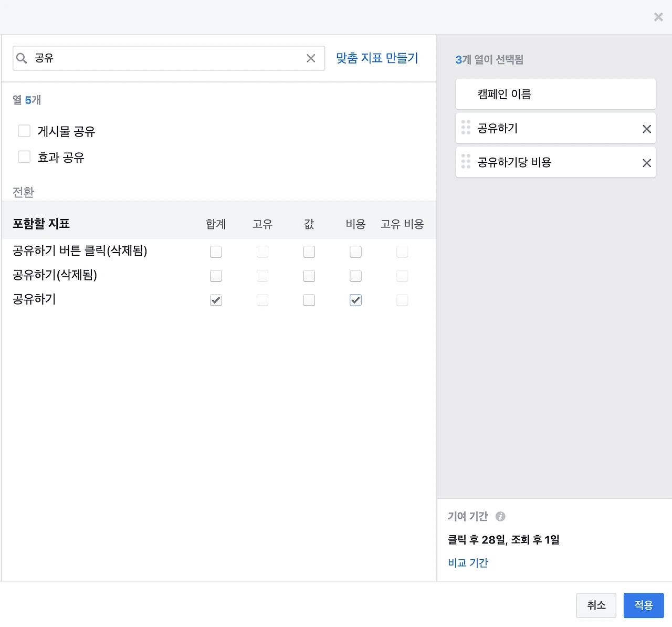Close the column customization dialog
This screenshot has height=627, width=672.
[658, 17]
